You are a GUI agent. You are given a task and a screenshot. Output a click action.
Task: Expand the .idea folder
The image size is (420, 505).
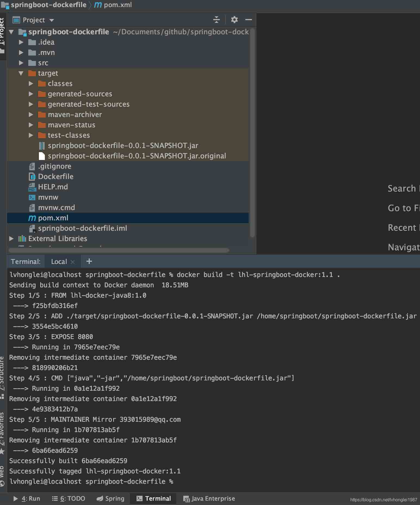[21, 42]
